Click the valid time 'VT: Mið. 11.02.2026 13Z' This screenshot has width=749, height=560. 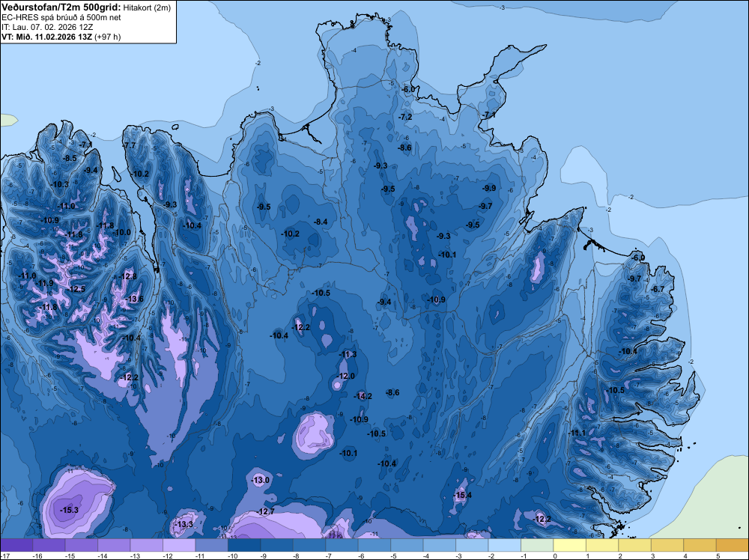[x=47, y=37]
